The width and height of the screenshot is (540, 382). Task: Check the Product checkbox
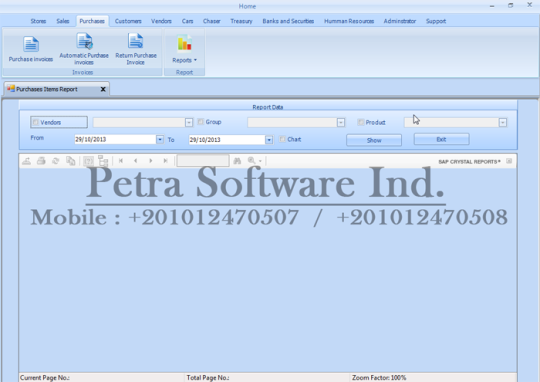tap(361, 122)
